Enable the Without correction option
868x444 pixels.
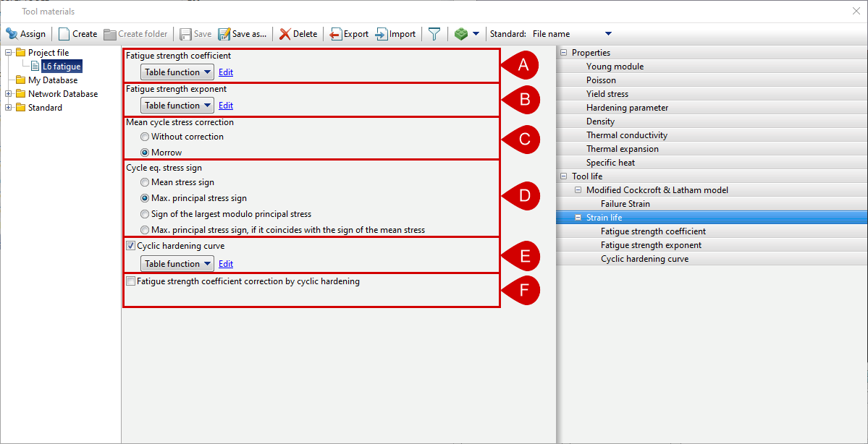tap(144, 137)
